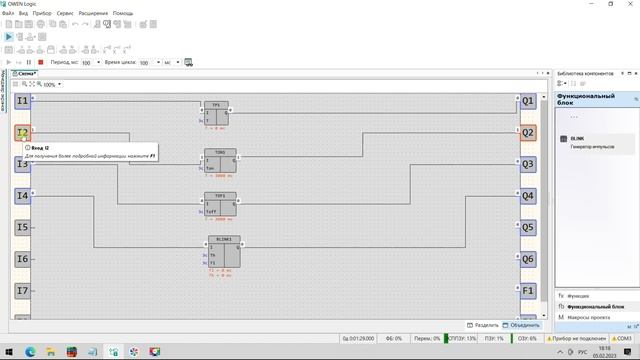640x360 pixels.
Task: Select the F1 output block
Action: tap(528, 291)
